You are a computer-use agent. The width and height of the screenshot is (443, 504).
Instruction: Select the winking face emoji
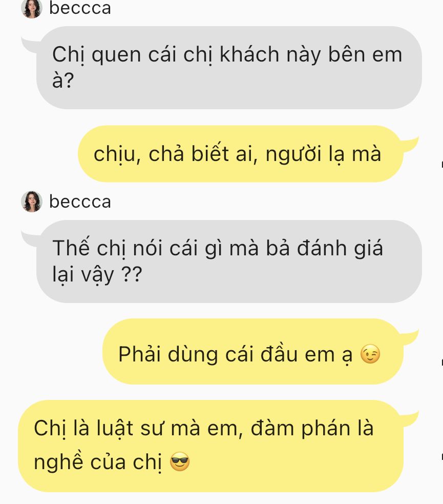click(370, 354)
